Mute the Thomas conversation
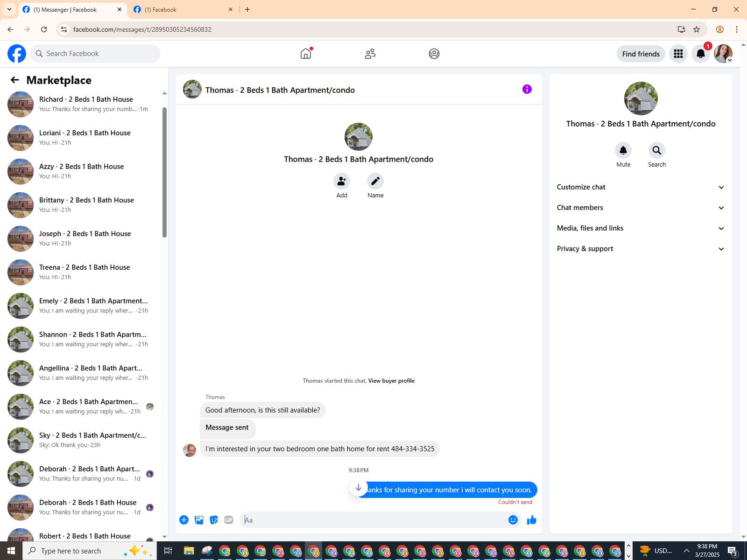The image size is (747, 560). pos(623,150)
